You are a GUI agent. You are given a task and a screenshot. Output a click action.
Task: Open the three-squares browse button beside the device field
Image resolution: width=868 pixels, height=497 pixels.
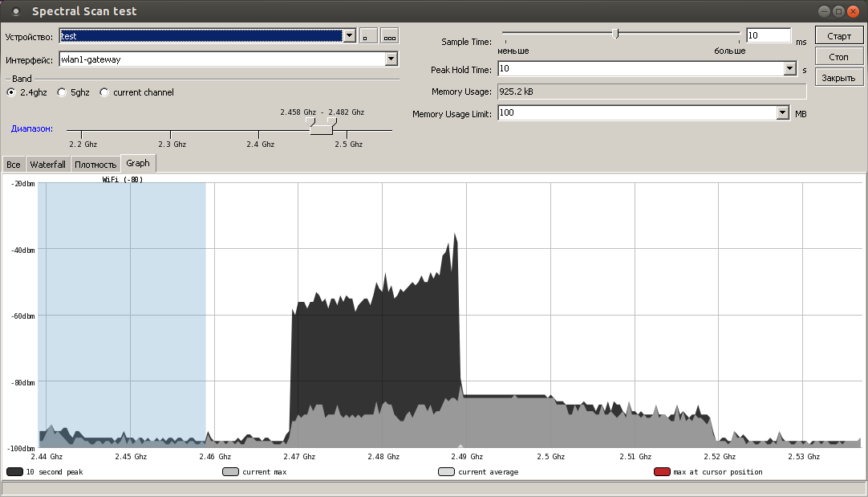390,36
